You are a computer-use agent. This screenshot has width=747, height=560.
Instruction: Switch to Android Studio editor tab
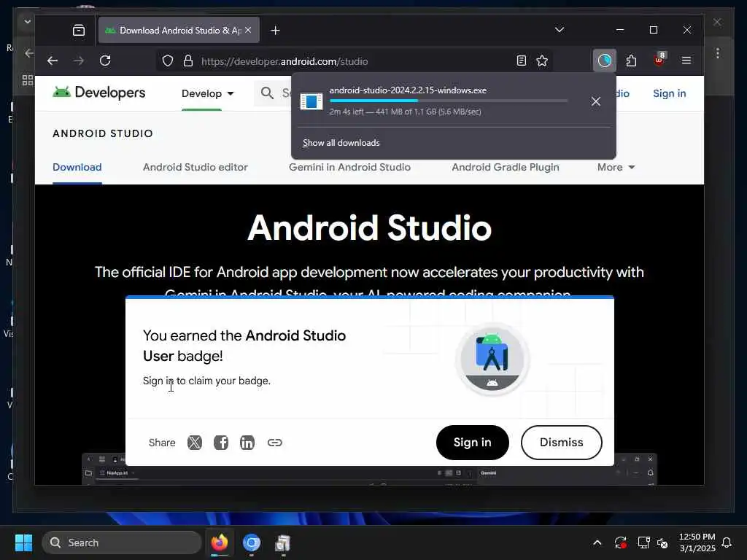[x=196, y=167]
